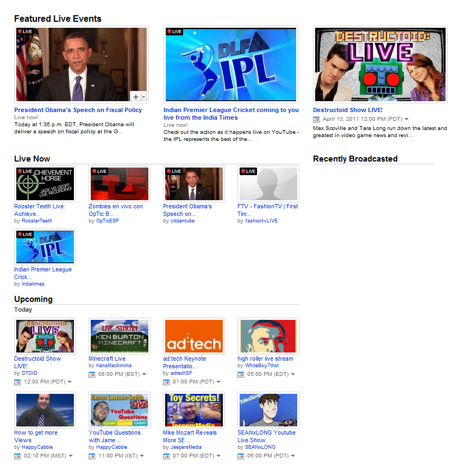Open Ken Burton Minecraft live stream thumbnail
Viewport: 476px width, 464px height.
click(x=120, y=336)
